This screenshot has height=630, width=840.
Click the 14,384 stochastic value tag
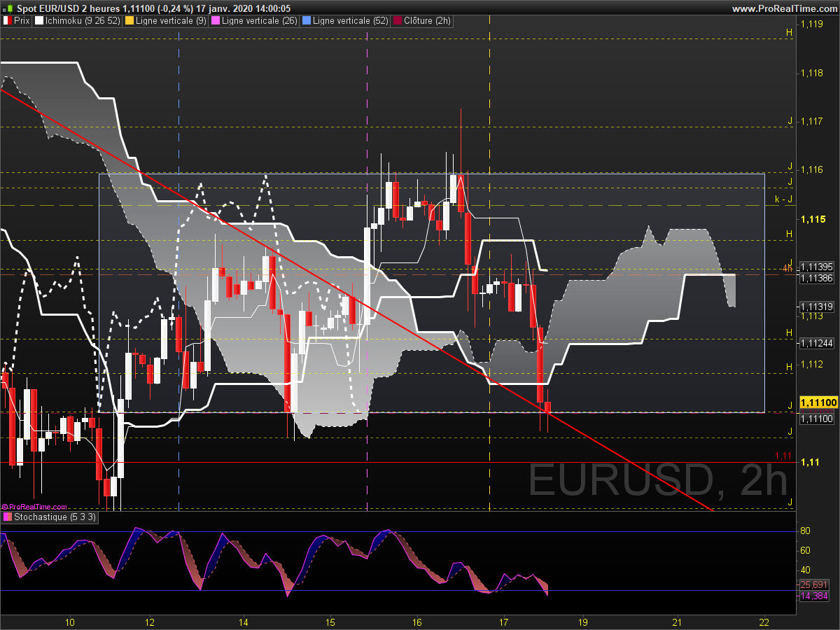[814, 596]
